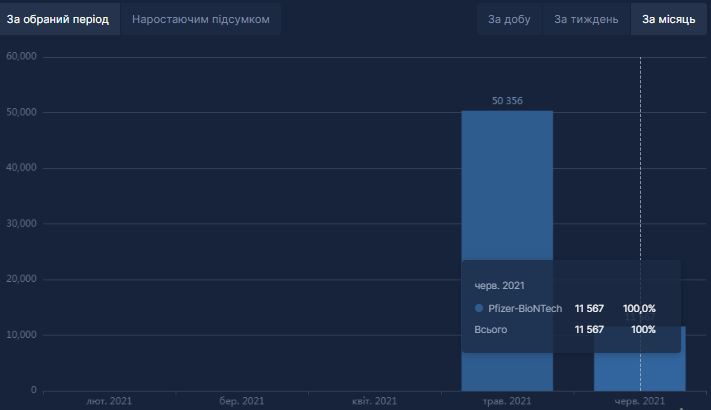
Task: Click the 50 356 value label above the bar
Action: pyautogui.click(x=507, y=101)
